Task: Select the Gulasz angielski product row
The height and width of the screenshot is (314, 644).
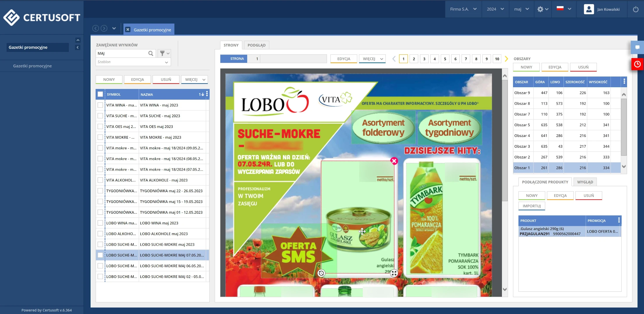Action: pyautogui.click(x=570, y=231)
